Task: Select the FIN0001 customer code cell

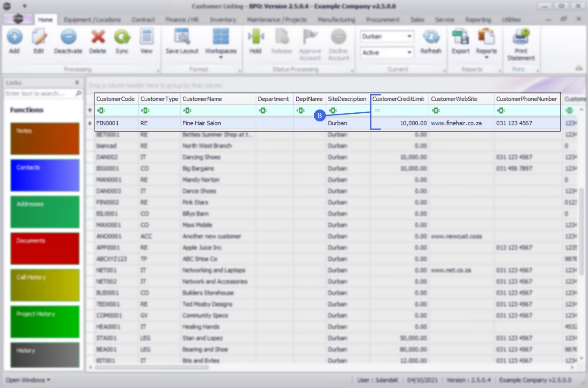Action: pos(116,123)
